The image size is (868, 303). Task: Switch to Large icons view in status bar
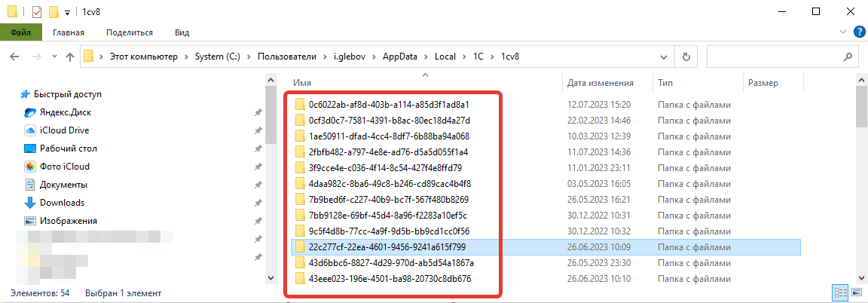(x=858, y=293)
